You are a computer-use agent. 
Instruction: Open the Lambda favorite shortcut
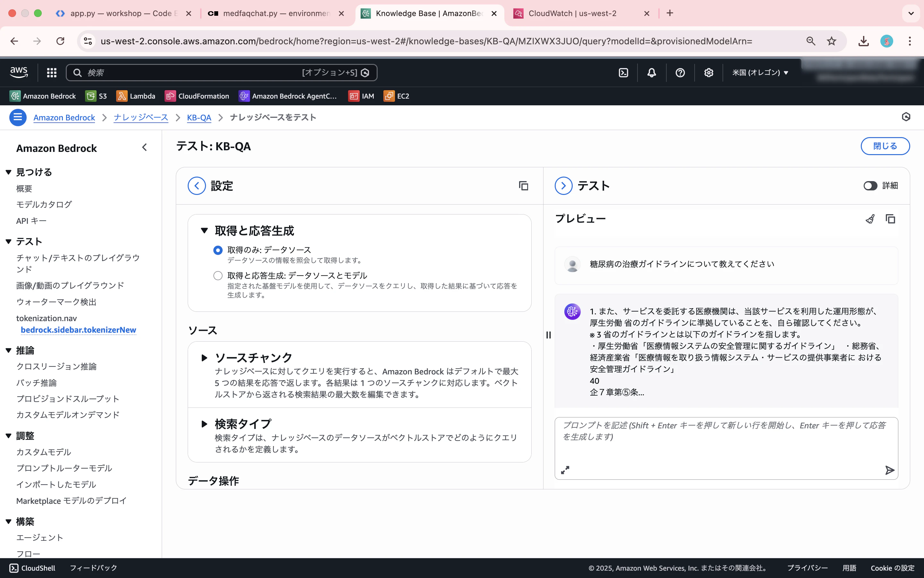[136, 96]
